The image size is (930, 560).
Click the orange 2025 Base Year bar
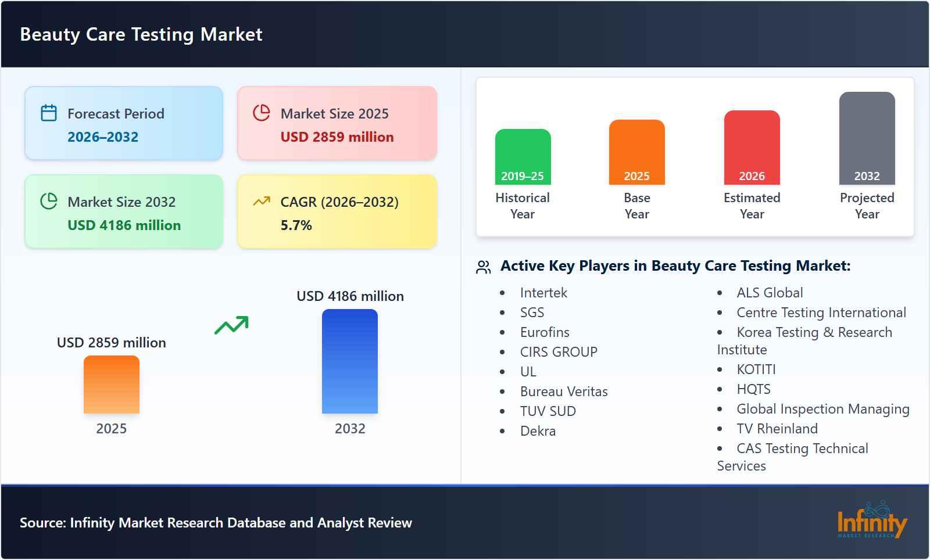(637, 152)
